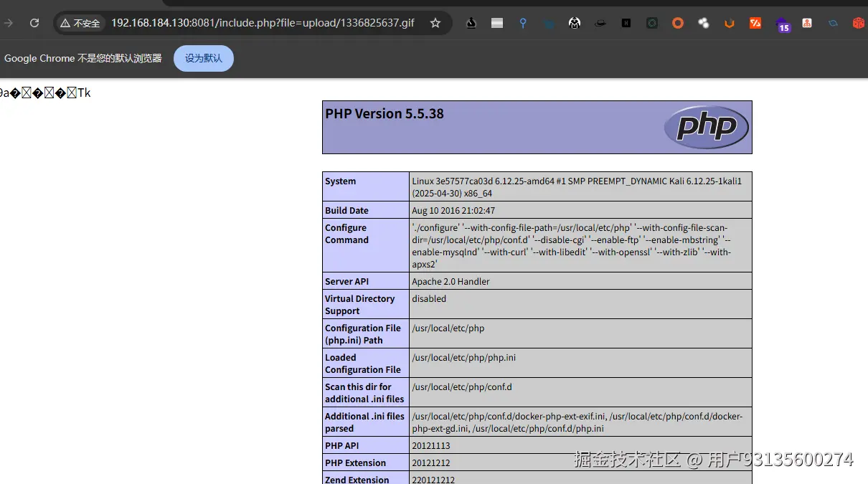The width and height of the screenshot is (868, 484).
Task: Click the PHP Version 5.5.38 heading
Action: [385, 113]
